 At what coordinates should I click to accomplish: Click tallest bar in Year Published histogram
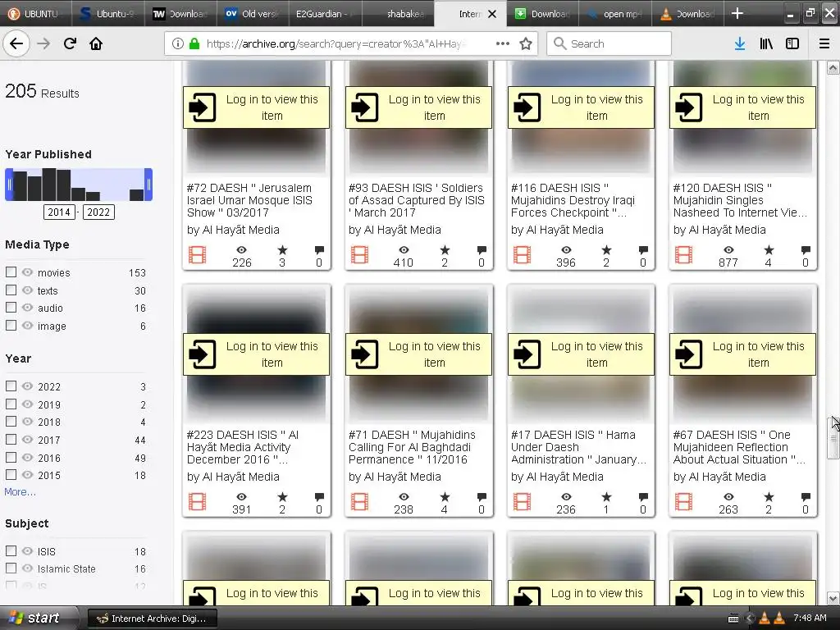(x=49, y=185)
